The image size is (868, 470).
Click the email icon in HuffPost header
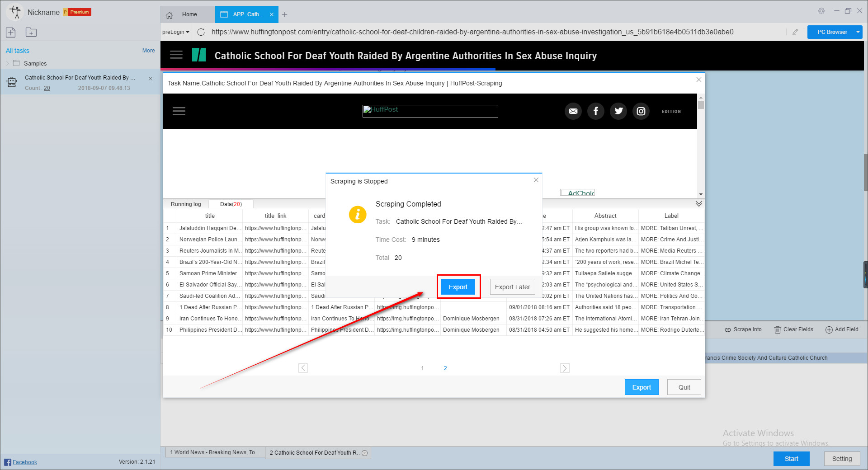(573, 111)
